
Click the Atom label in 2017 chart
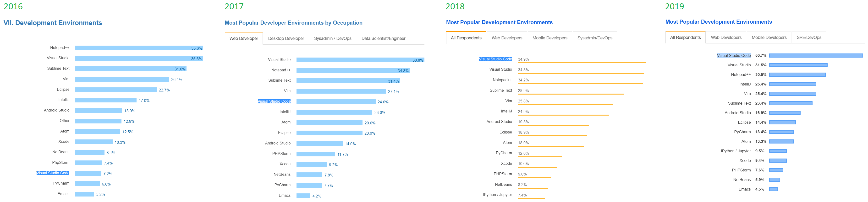pyautogui.click(x=286, y=122)
